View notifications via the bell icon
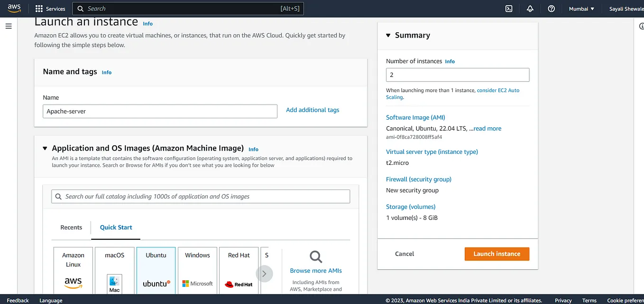This screenshot has width=644, height=304. click(x=530, y=9)
